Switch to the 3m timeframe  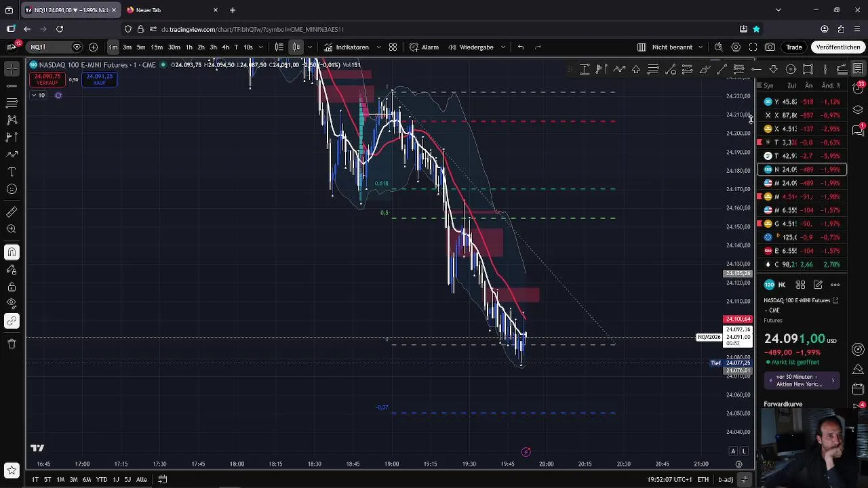127,47
